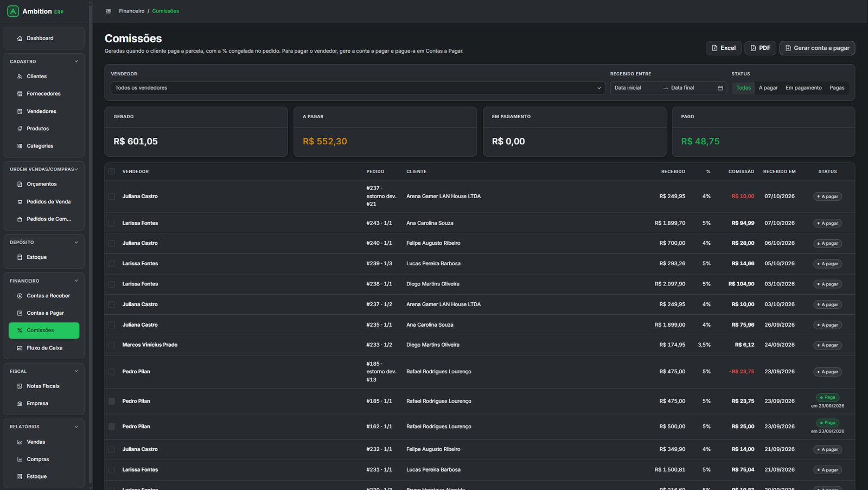
Task: Collapse the DEPÓSITO sidebar section
Action: [x=76, y=242]
